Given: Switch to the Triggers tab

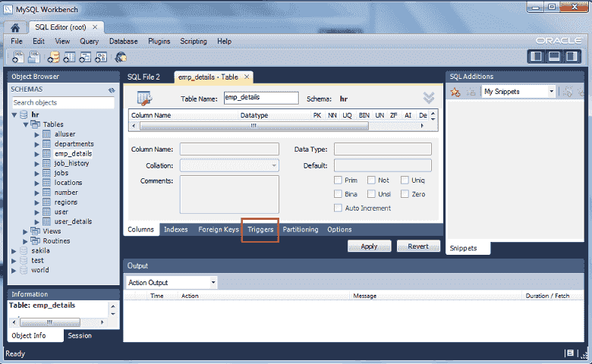Looking at the screenshot, I should (260, 229).
